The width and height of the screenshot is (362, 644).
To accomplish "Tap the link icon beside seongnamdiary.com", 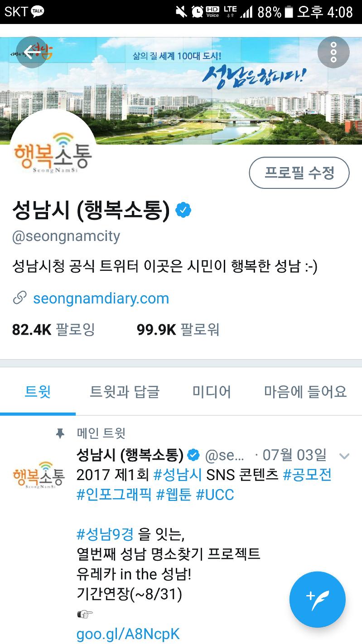I will coord(19,298).
